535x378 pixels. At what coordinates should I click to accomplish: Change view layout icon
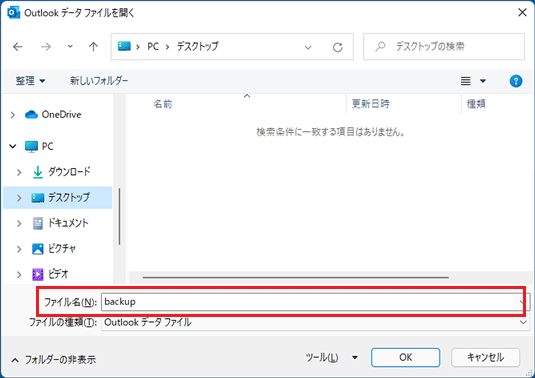tap(465, 81)
